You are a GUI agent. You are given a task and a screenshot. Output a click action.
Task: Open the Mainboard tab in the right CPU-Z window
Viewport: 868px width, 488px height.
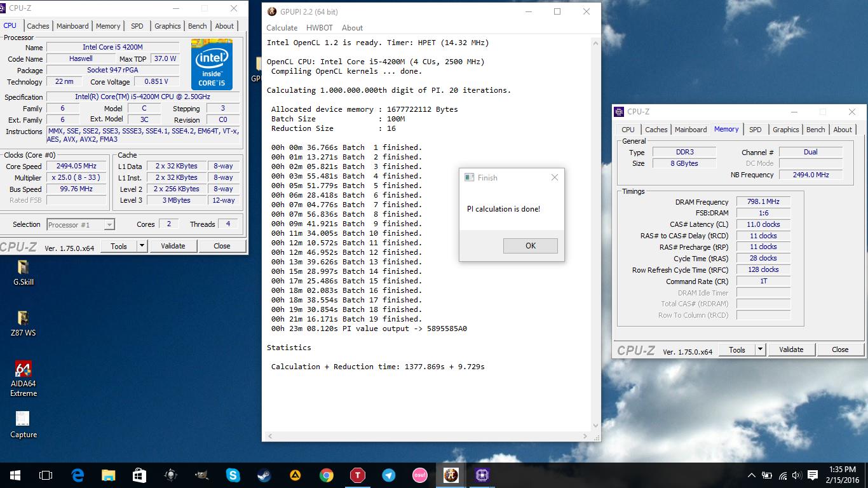pyautogui.click(x=691, y=130)
